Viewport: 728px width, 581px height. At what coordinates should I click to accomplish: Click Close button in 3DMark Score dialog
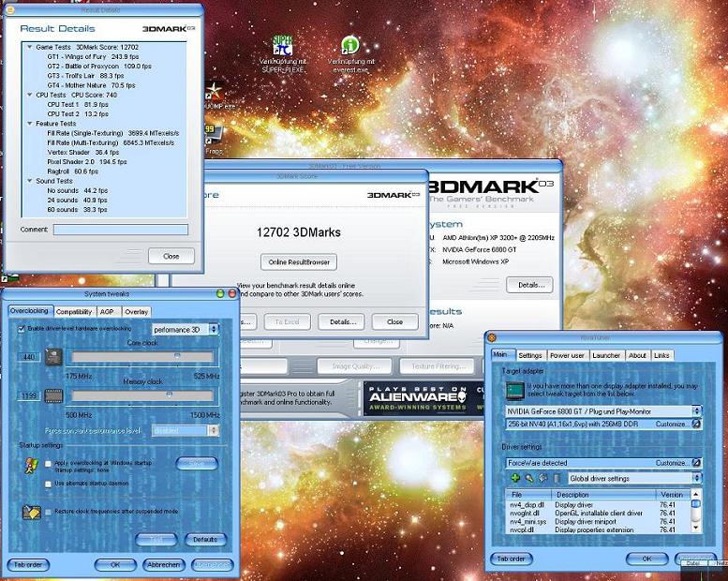tap(395, 321)
